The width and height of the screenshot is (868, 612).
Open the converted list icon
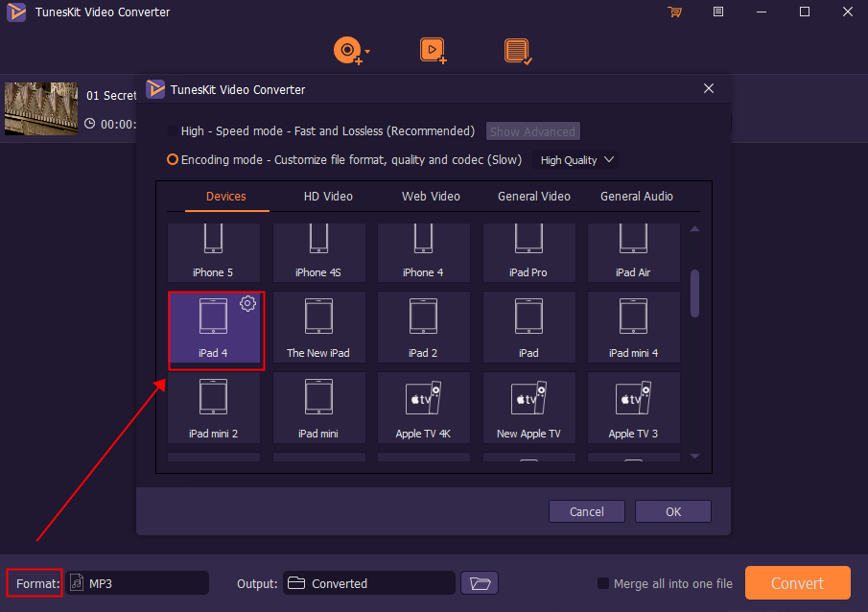[x=518, y=51]
